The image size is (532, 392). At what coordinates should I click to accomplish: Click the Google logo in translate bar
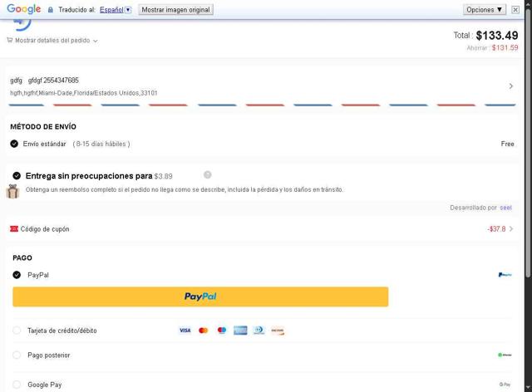24,9
